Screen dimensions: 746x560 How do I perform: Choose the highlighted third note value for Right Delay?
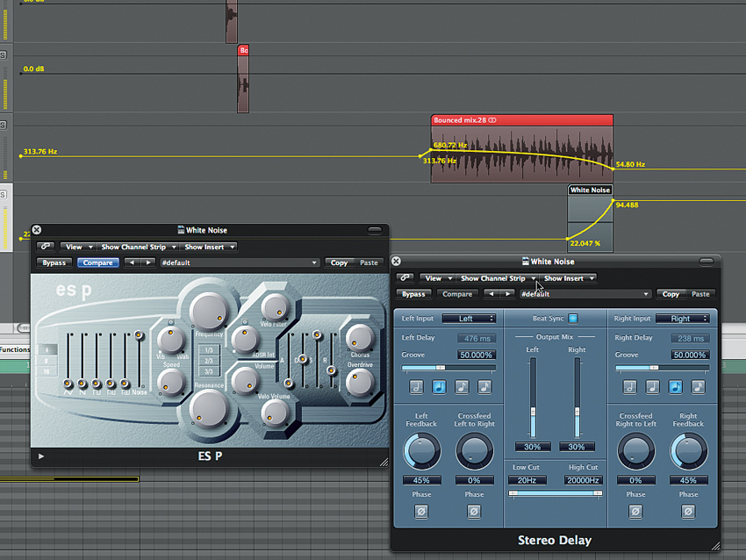click(676, 387)
